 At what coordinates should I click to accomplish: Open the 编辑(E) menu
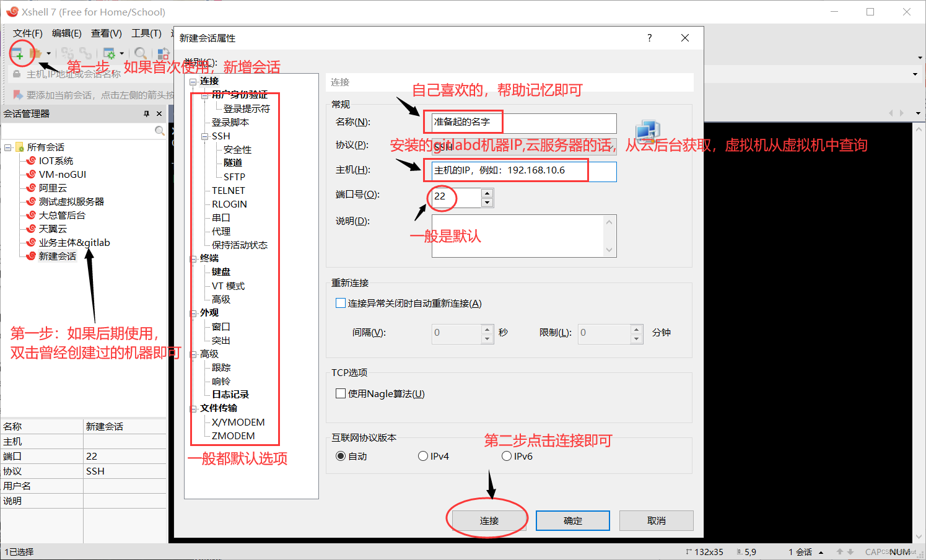click(x=67, y=33)
